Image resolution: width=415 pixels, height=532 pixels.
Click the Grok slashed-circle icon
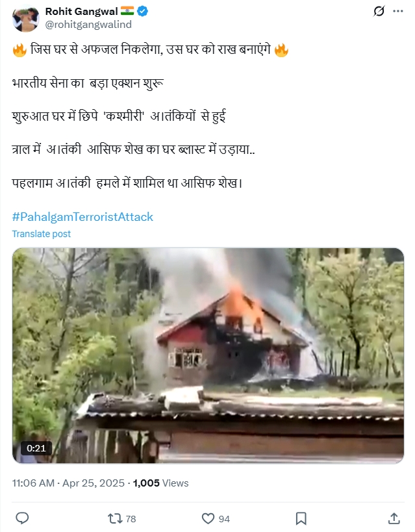click(x=379, y=11)
